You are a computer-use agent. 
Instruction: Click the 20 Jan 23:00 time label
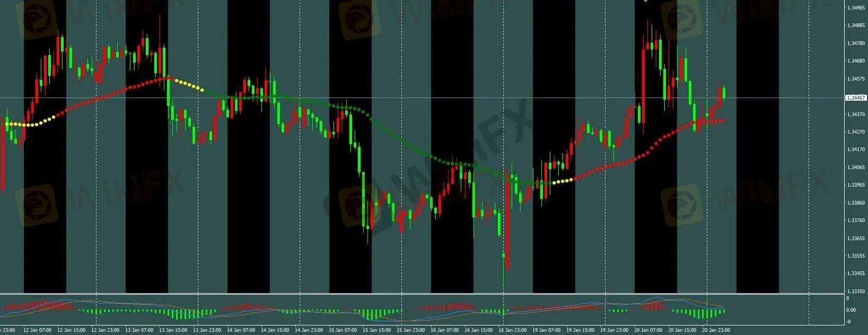coord(716,330)
